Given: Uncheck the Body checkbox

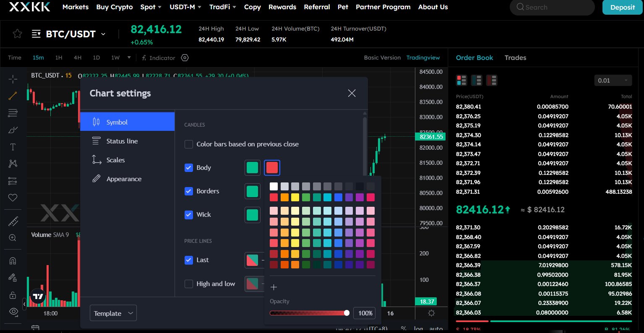Looking at the screenshot, I should (x=189, y=168).
